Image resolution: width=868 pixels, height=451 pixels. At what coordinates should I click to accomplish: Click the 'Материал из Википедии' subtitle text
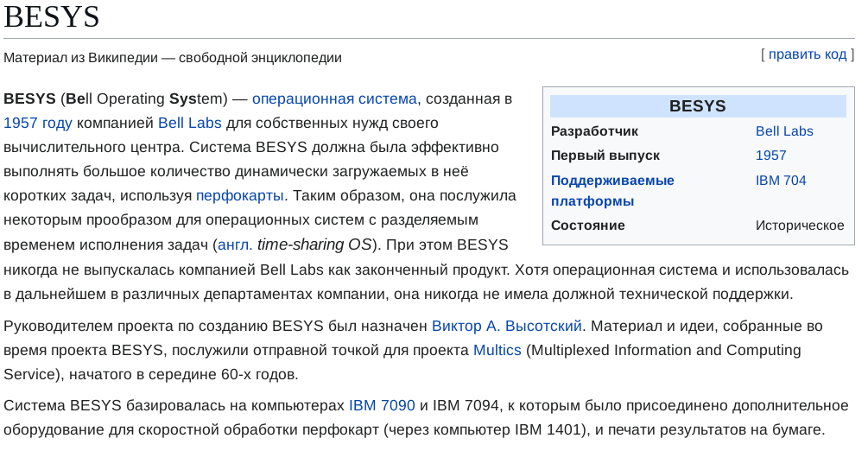[x=81, y=58]
